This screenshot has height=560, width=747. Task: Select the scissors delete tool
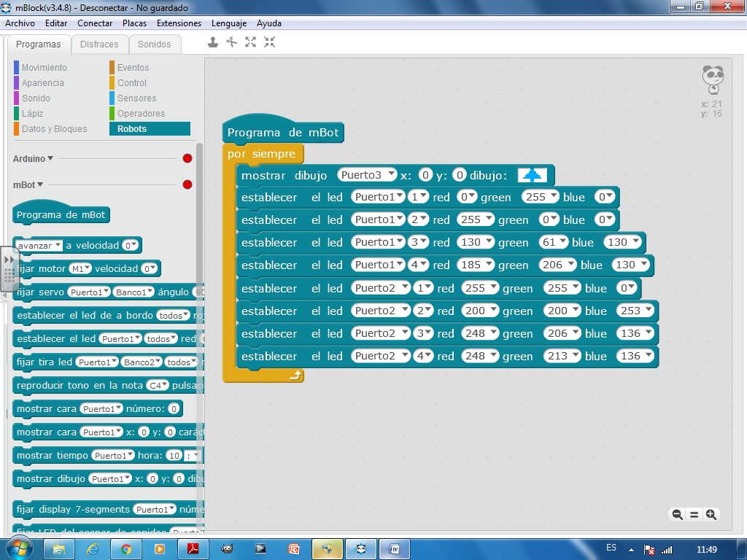tap(231, 42)
